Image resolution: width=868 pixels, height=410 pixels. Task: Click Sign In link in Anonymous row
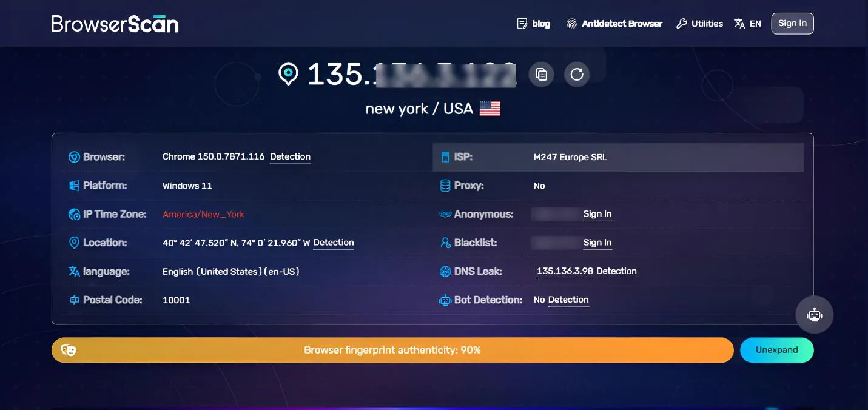coord(597,214)
